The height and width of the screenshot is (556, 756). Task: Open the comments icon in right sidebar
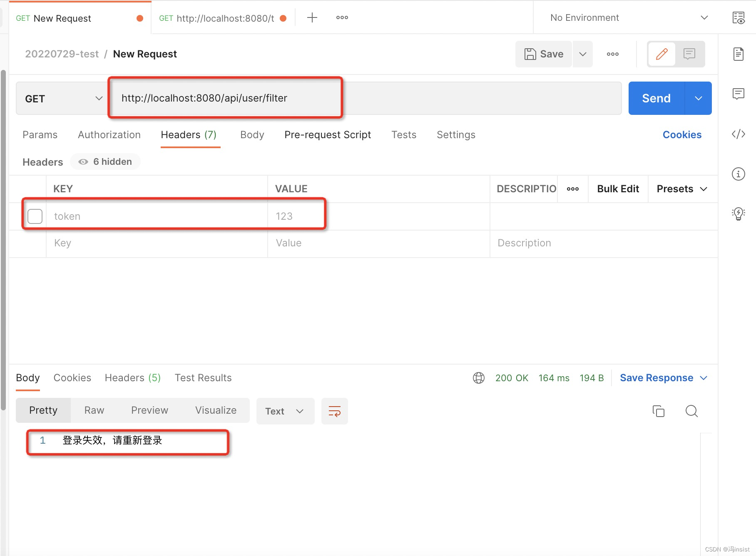click(x=739, y=94)
